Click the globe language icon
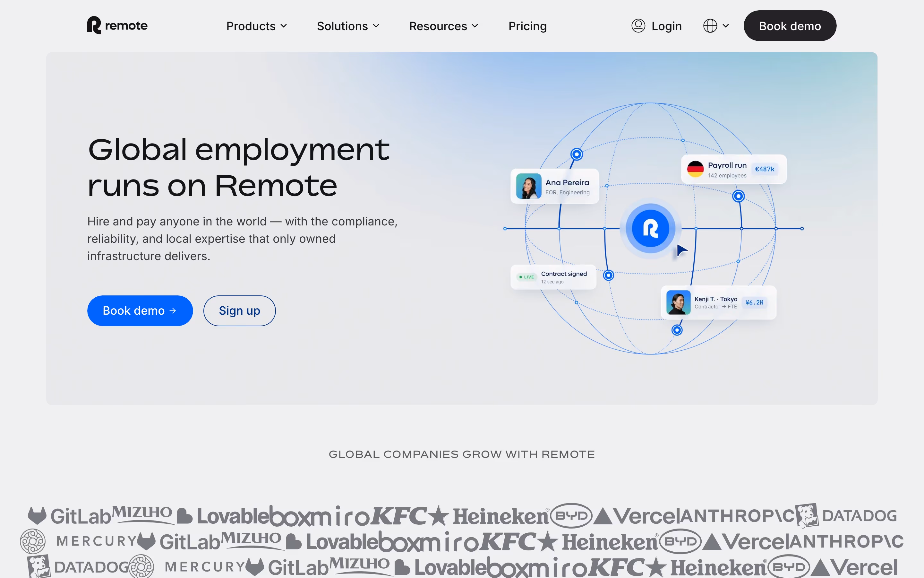 tap(710, 26)
